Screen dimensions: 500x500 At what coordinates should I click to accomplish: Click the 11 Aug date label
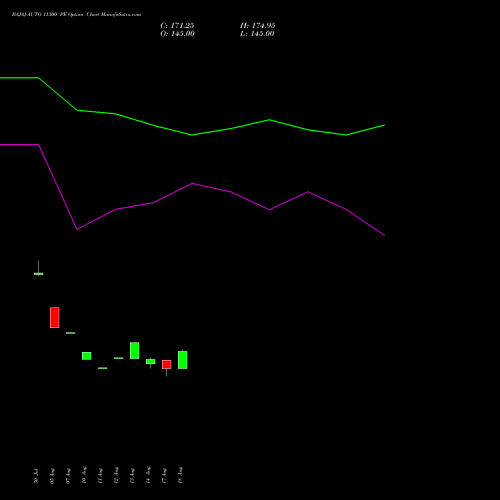(100, 476)
